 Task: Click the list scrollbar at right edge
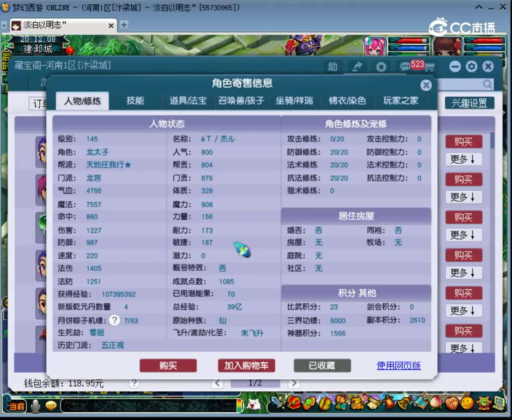(x=492, y=141)
